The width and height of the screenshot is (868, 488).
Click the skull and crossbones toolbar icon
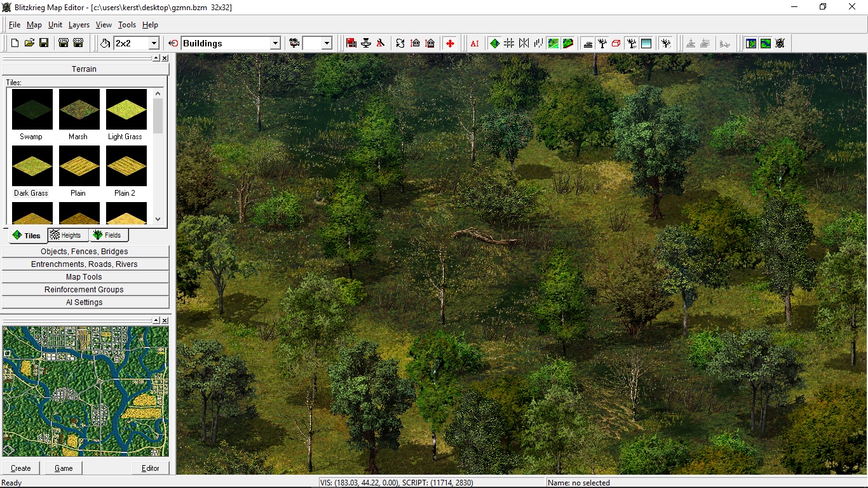780,43
